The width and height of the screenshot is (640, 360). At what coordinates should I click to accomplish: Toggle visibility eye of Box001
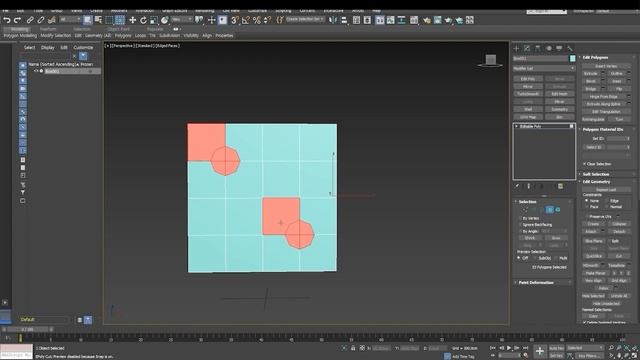[36, 71]
